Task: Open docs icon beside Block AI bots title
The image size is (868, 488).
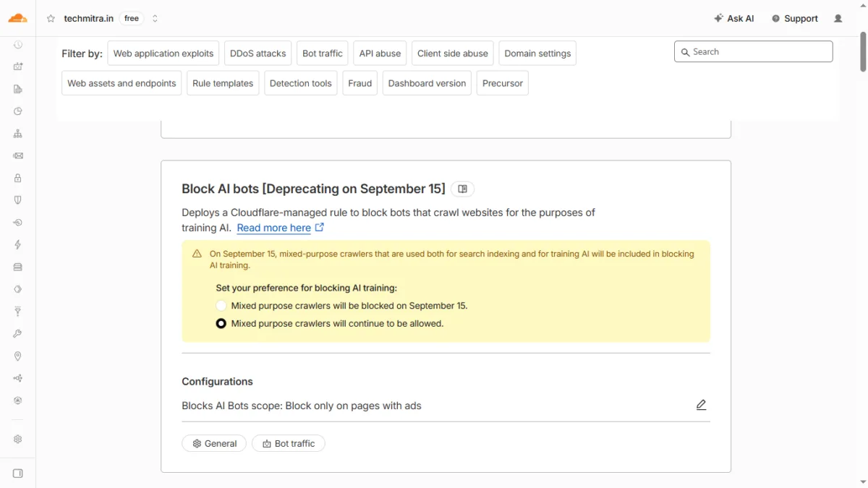Action: 462,189
